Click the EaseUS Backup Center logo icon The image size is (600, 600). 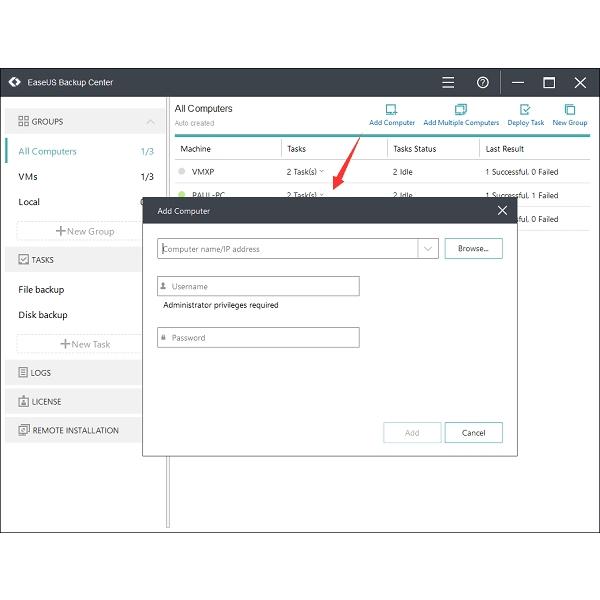pyautogui.click(x=15, y=83)
